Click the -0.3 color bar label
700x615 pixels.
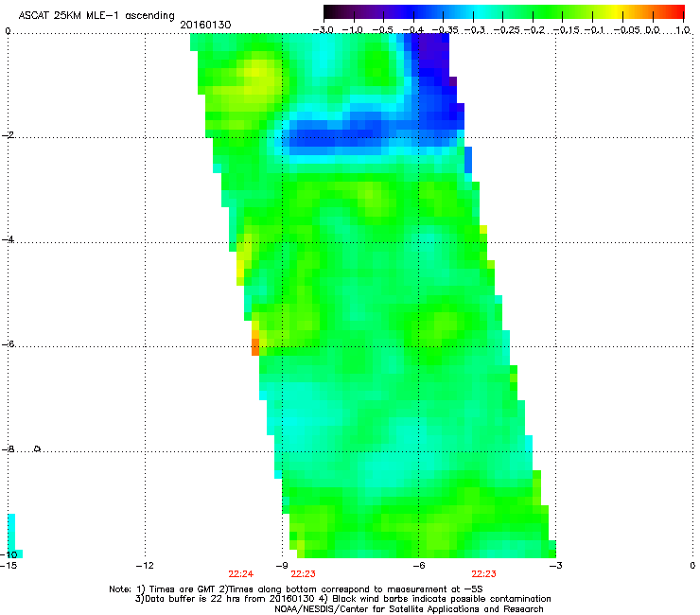click(474, 30)
